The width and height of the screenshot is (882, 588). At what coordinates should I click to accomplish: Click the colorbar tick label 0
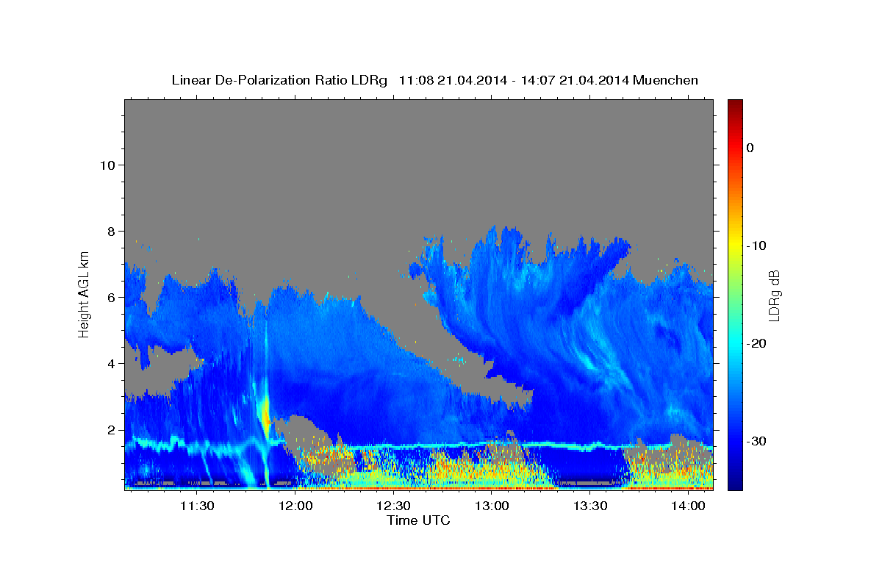(x=750, y=148)
